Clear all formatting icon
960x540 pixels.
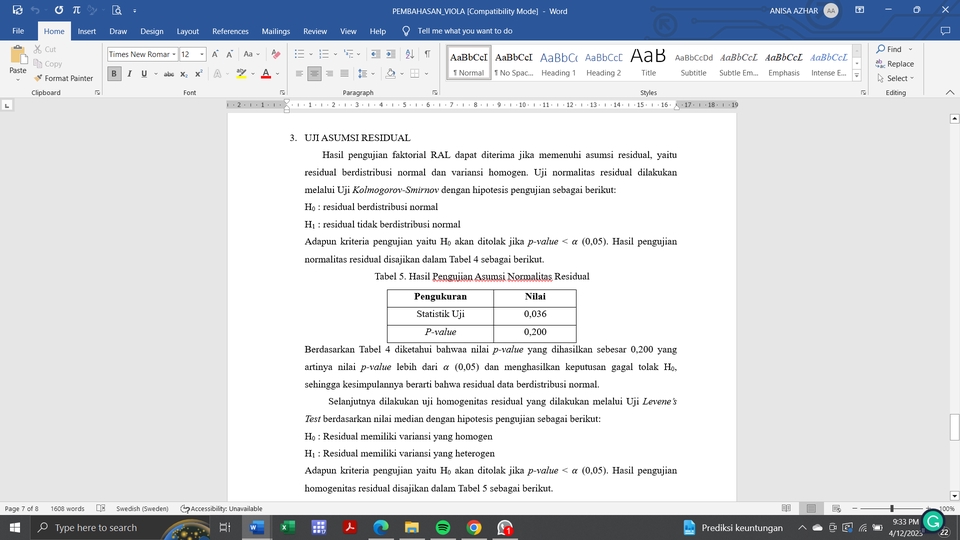pos(276,54)
